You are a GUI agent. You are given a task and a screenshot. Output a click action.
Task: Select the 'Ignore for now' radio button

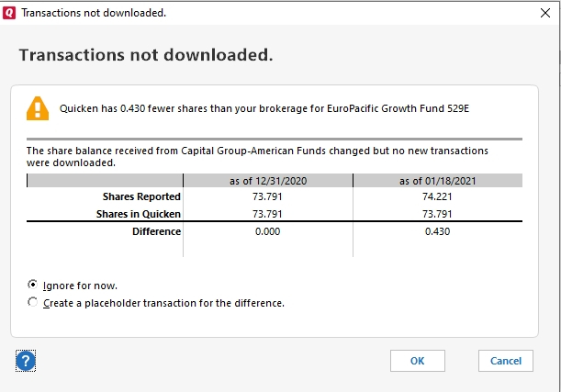click(32, 285)
